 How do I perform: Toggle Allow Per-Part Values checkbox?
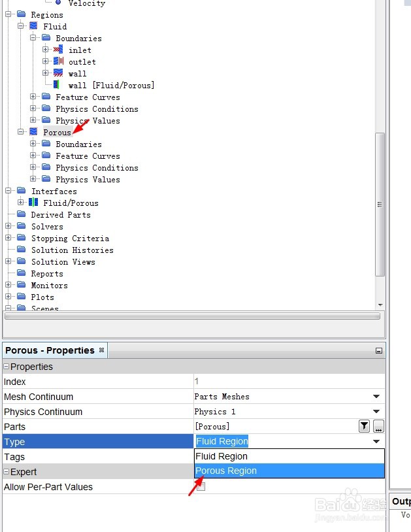(x=201, y=486)
